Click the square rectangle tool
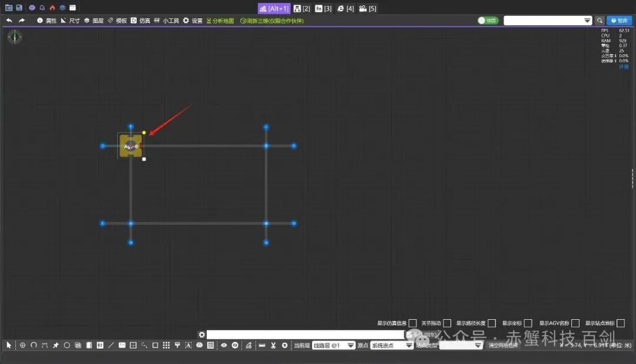 point(155,345)
